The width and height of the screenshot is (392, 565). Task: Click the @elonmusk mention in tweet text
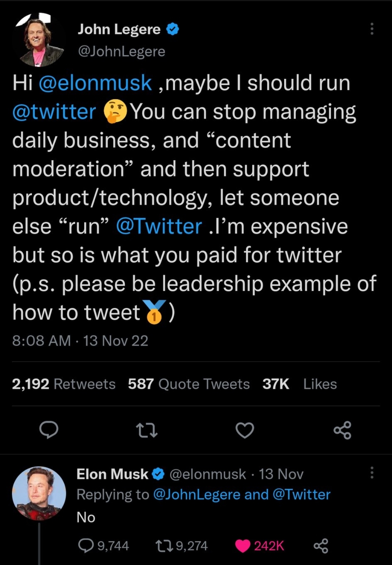pos(95,83)
